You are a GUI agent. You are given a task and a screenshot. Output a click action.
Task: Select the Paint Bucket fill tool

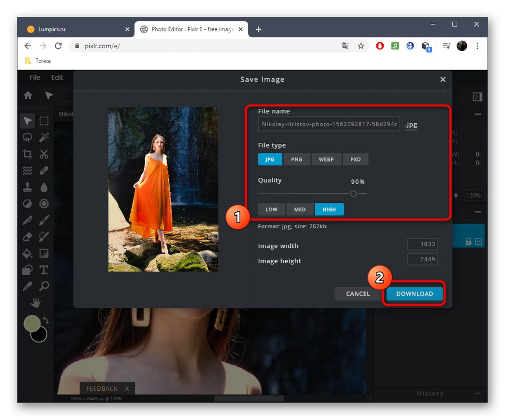[x=27, y=253]
